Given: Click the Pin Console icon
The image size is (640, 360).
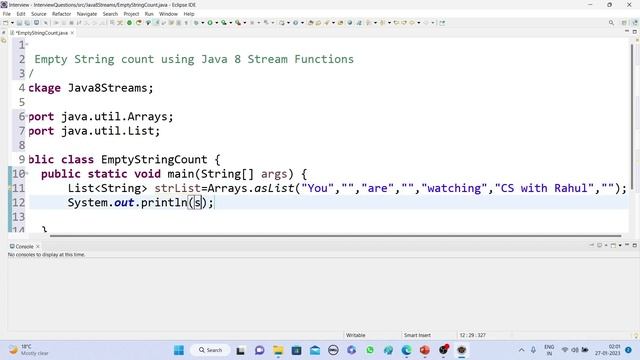Looking at the screenshot, I should [x=591, y=245].
